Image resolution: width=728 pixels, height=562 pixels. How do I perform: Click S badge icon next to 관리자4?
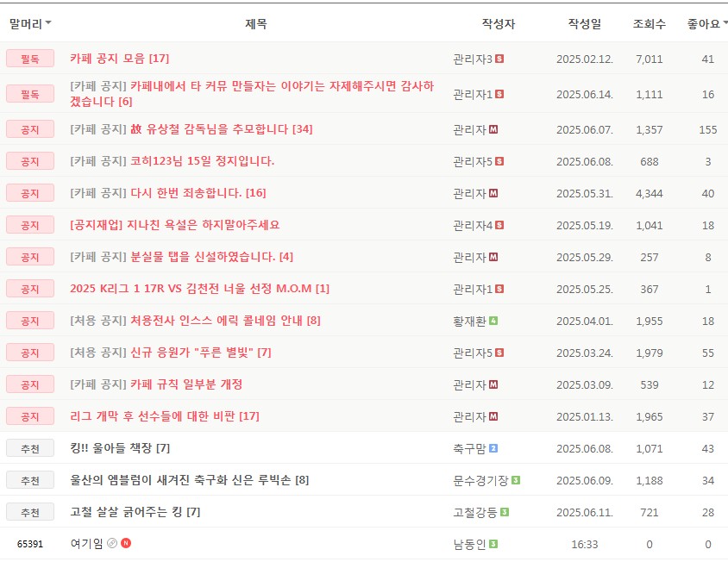click(499, 225)
